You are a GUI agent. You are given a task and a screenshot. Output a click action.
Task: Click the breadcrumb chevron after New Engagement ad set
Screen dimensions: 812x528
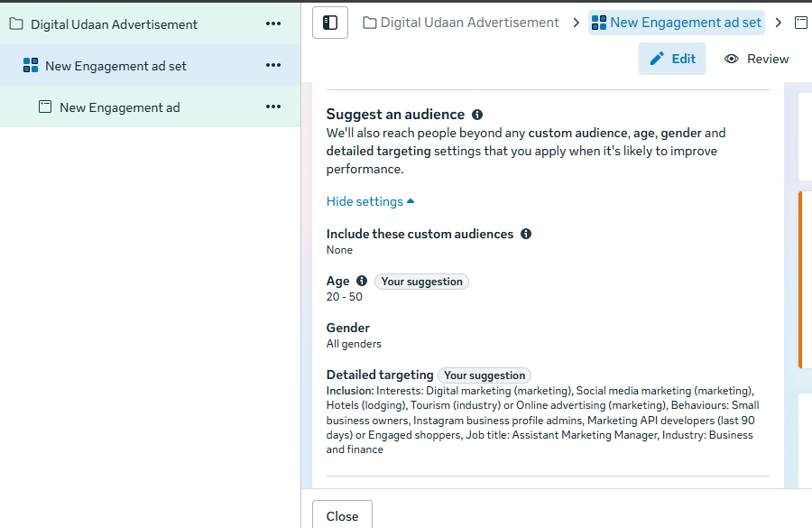779,23
